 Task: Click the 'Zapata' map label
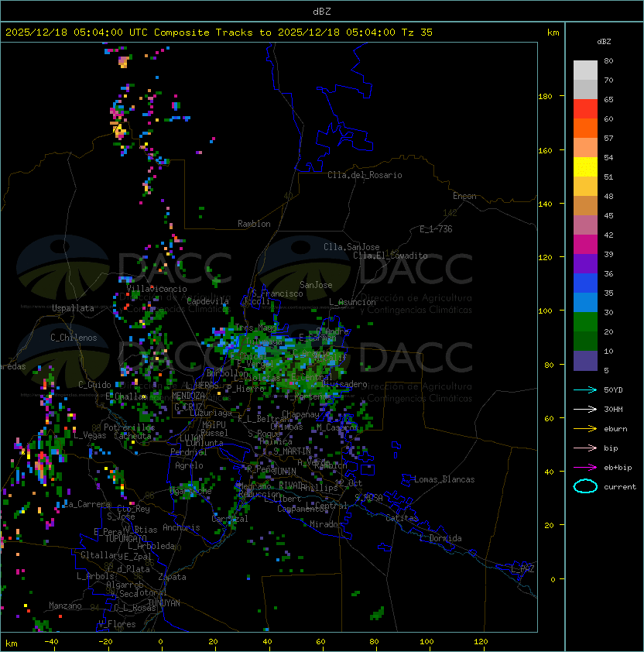tap(172, 577)
